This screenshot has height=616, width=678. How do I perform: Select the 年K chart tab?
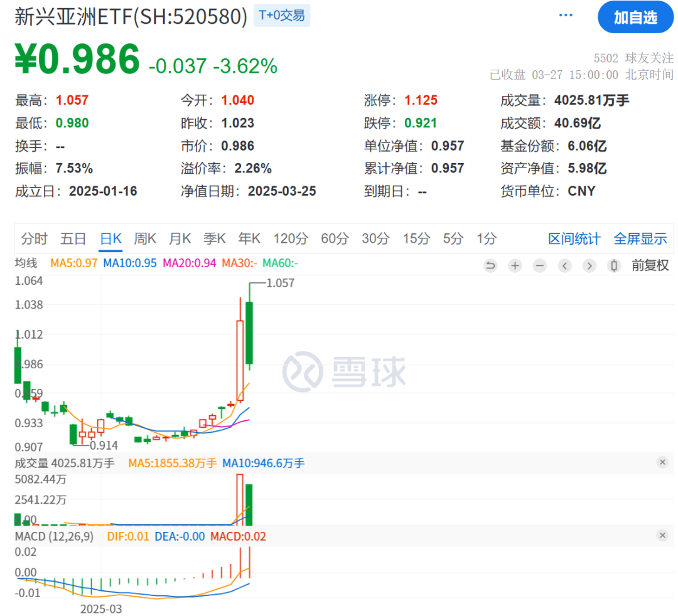point(249,238)
